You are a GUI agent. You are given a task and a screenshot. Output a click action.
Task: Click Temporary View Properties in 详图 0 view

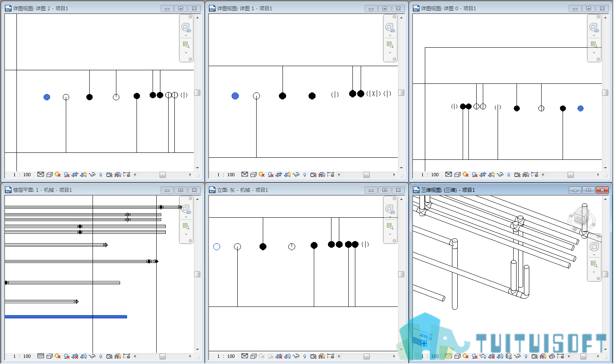[517, 175]
